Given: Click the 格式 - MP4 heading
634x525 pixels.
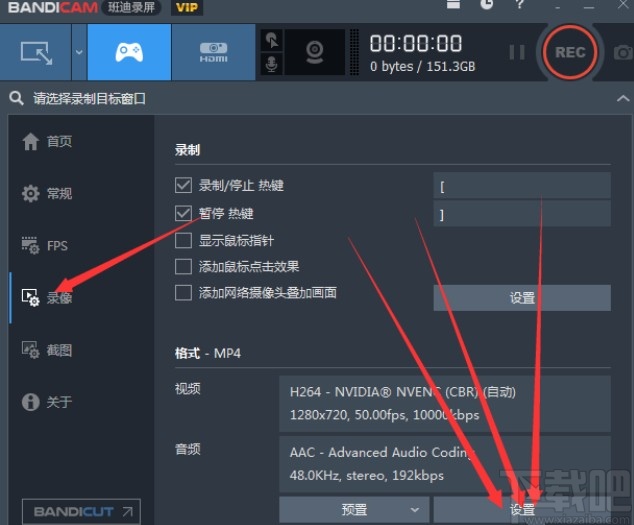Looking at the screenshot, I should click(208, 353).
